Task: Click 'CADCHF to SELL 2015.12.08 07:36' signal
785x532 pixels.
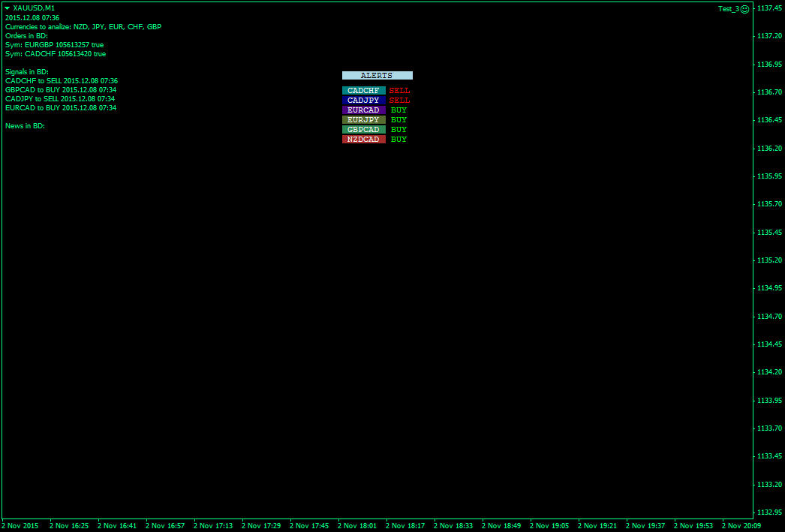Action: tap(62, 80)
